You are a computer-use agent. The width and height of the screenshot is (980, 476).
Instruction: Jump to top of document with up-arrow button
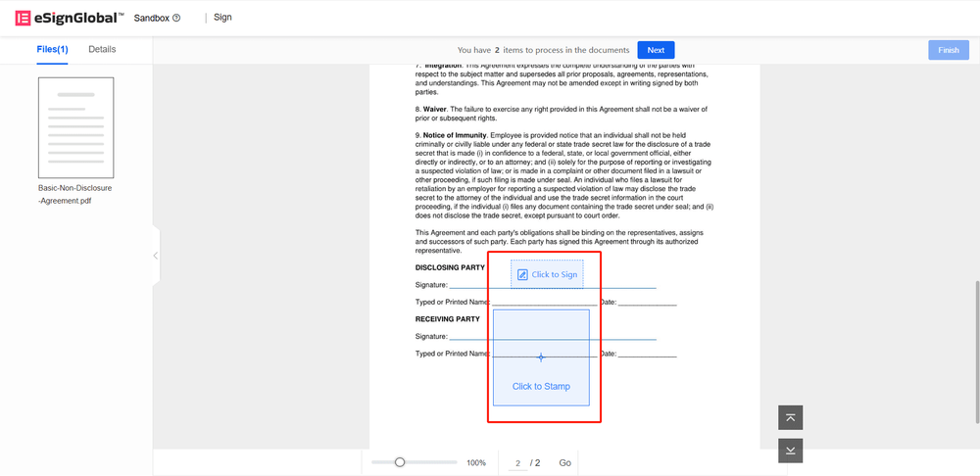click(791, 418)
